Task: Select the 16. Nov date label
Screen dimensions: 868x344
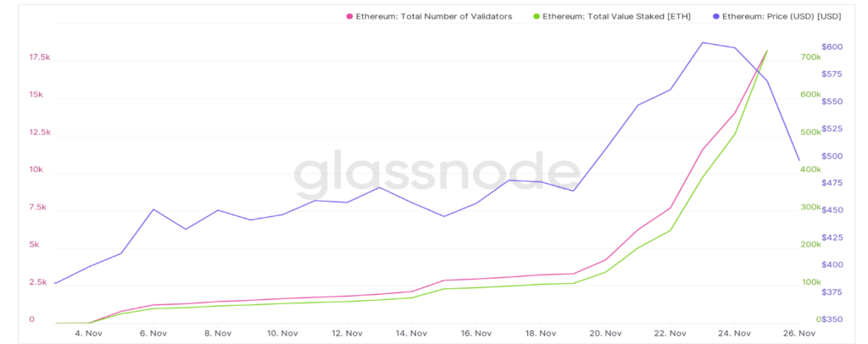Action: [476, 333]
